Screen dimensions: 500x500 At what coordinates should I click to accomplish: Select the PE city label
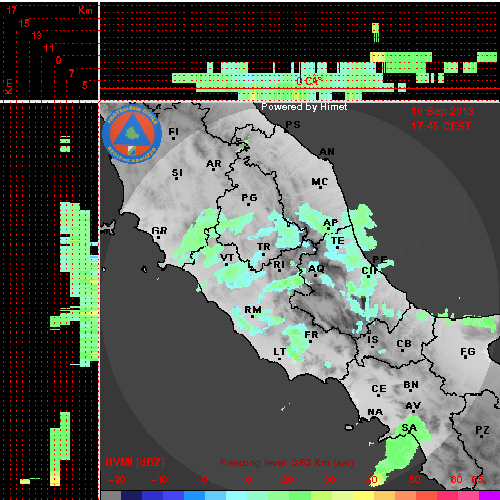click(x=380, y=259)
